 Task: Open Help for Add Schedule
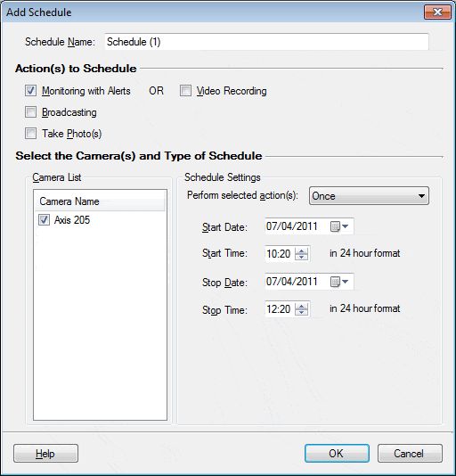(x=45, y=453)
